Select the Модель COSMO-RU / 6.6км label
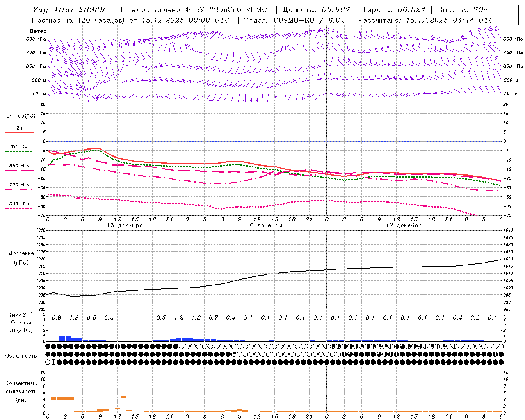Viewport: 525px width, 420px height. point(296,20)
